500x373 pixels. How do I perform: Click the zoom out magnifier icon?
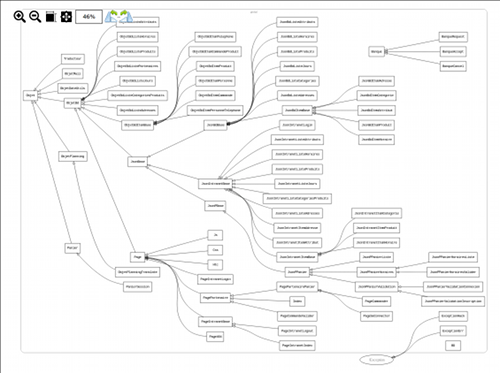click(x=35, y=17)
